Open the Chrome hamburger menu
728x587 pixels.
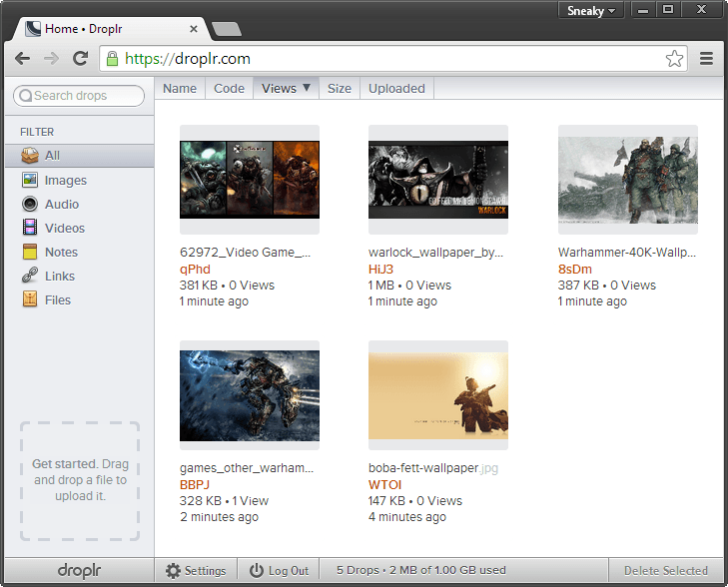(x=706, y=59)
